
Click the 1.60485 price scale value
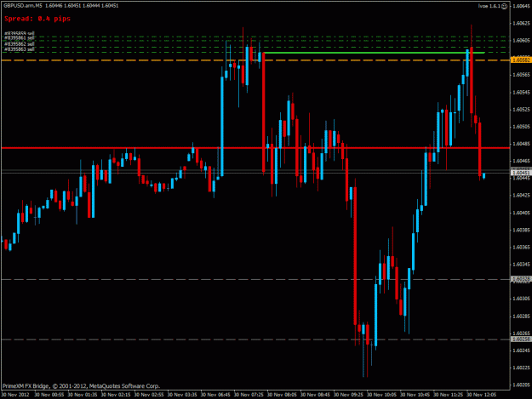click(521, 144)
